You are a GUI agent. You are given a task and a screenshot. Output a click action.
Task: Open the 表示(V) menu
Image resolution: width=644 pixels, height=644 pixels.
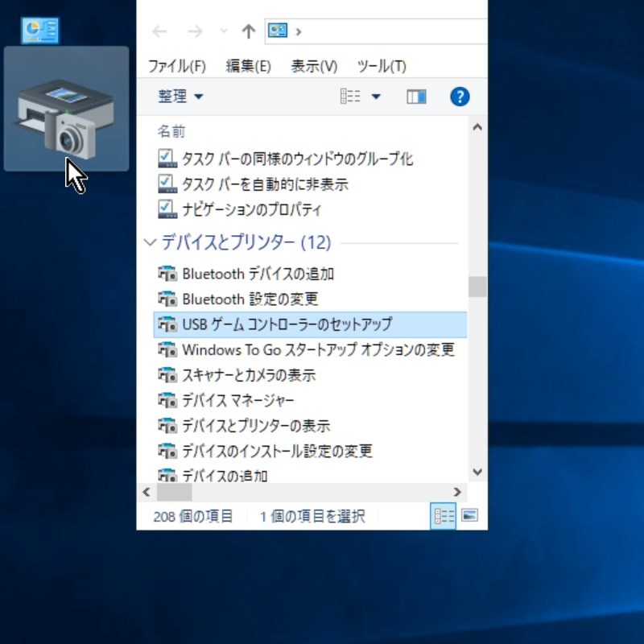coord(314,66)
